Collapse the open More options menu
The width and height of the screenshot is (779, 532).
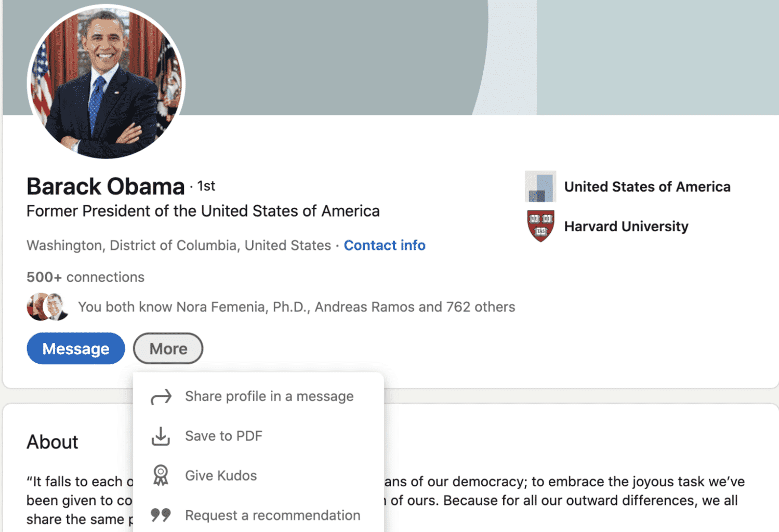click(168, 349)
